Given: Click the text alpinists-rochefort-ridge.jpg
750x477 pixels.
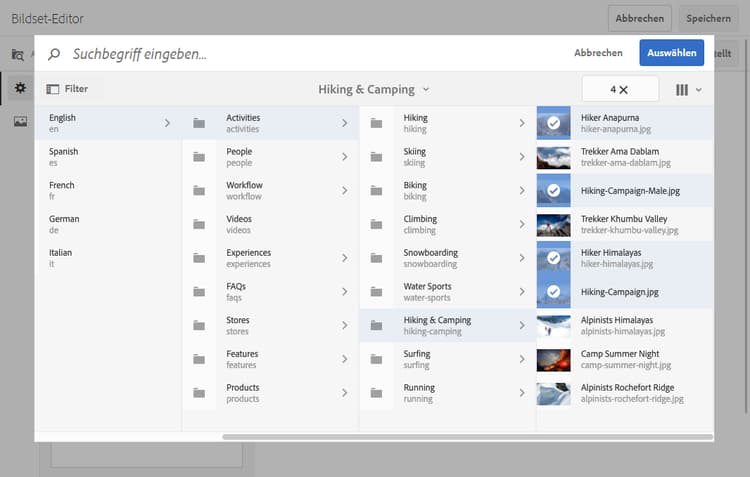Looking at the screenshot, I should (x=632, y=399).
